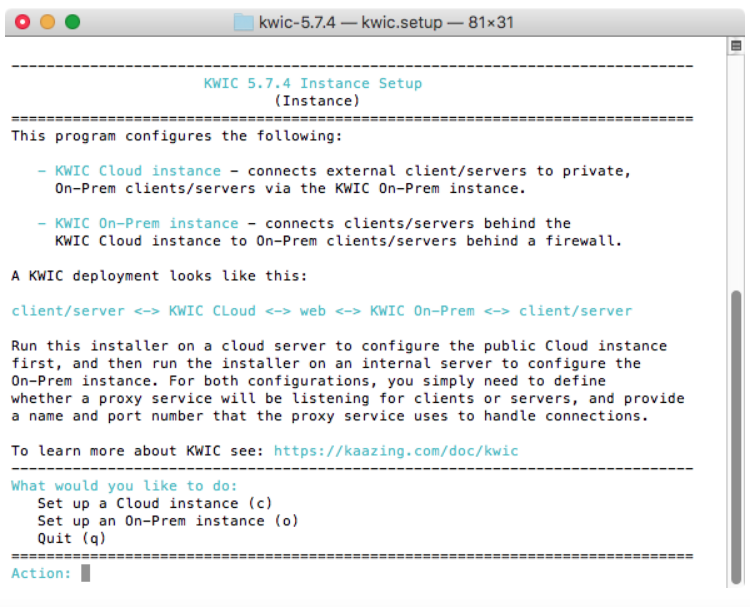
Task: Click the vertical scrollbar thumb
Action: [x=736, y=437]
